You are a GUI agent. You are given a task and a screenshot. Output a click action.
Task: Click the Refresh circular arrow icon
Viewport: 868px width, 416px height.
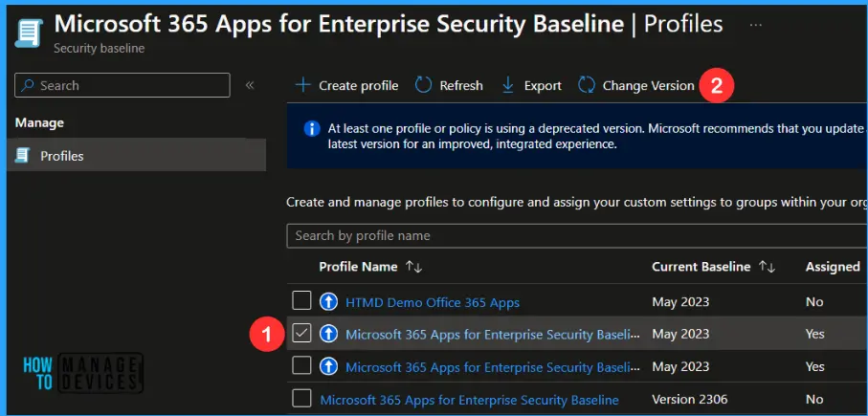coord(423,85)
